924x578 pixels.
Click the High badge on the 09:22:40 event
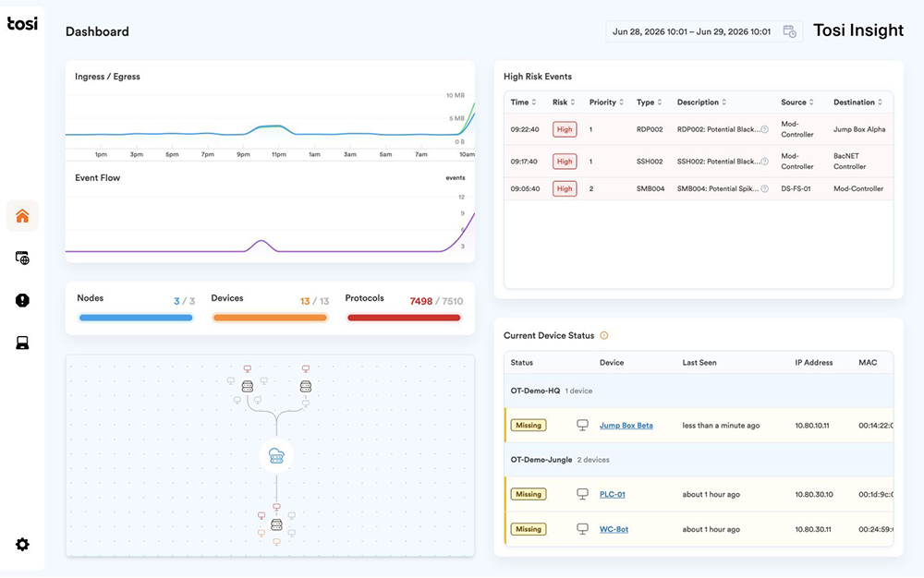pos(565,129)
